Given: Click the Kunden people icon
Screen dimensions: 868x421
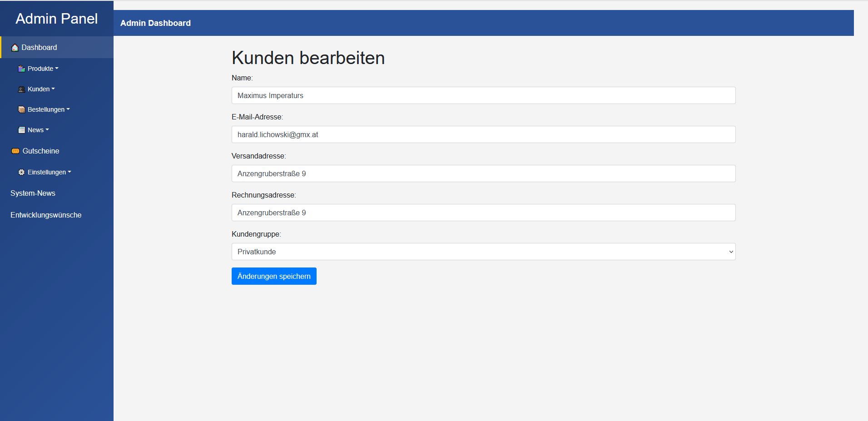Looking at the screenshot, I should click(x=21, y=89).
